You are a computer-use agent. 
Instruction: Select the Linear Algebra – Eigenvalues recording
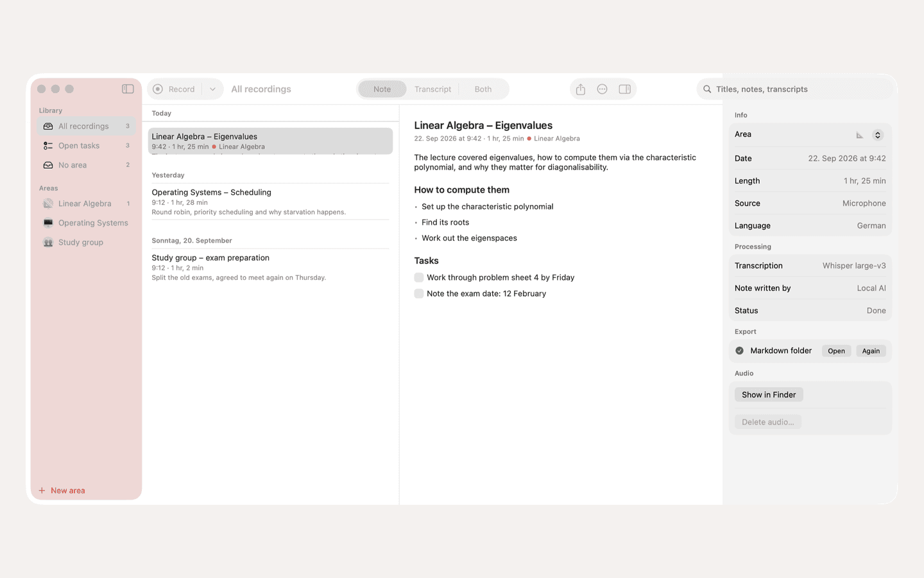tap(270, 141)
